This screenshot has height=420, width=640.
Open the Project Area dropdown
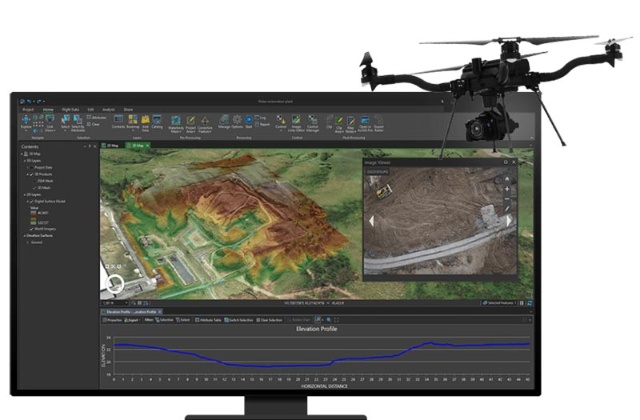(195, 131)
